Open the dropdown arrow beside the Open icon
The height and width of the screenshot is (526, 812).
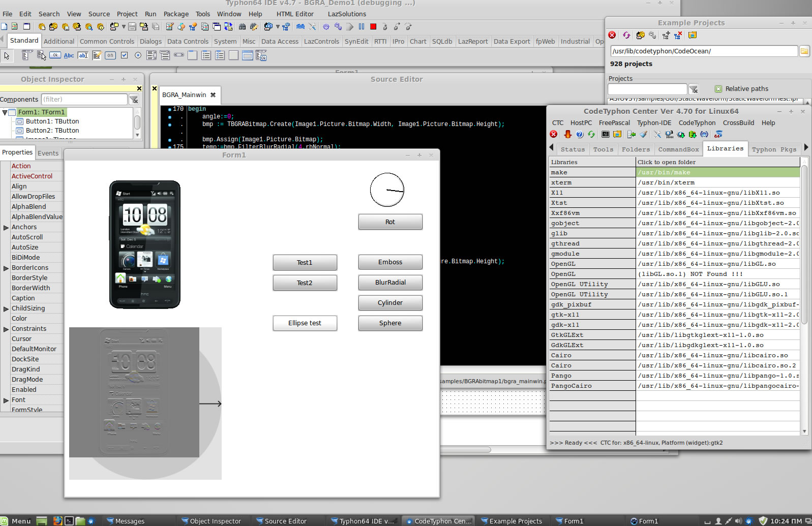pos(124,26)
